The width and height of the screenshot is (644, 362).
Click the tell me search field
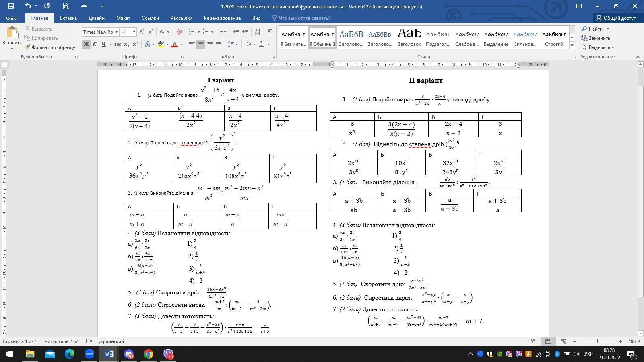tap(304, 18)
